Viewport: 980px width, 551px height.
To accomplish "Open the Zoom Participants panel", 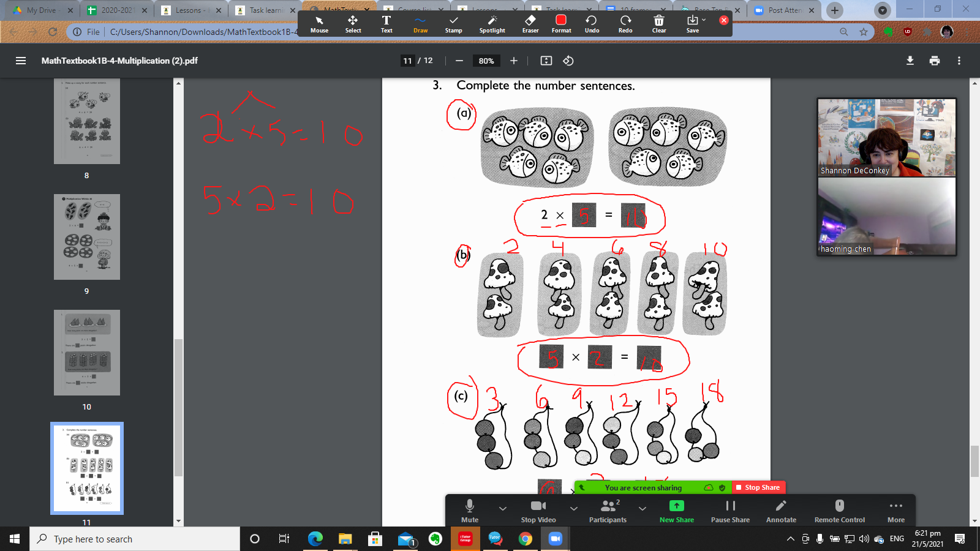I will coord(608,510).
